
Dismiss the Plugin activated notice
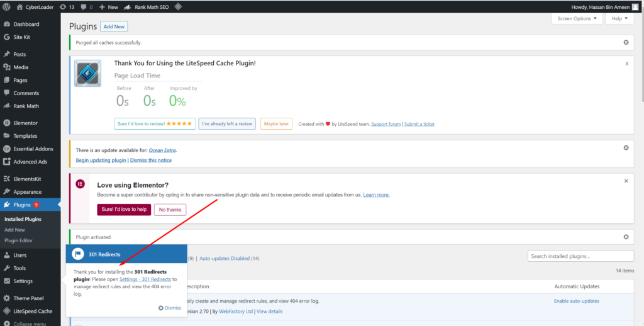(x=626, y=237)
